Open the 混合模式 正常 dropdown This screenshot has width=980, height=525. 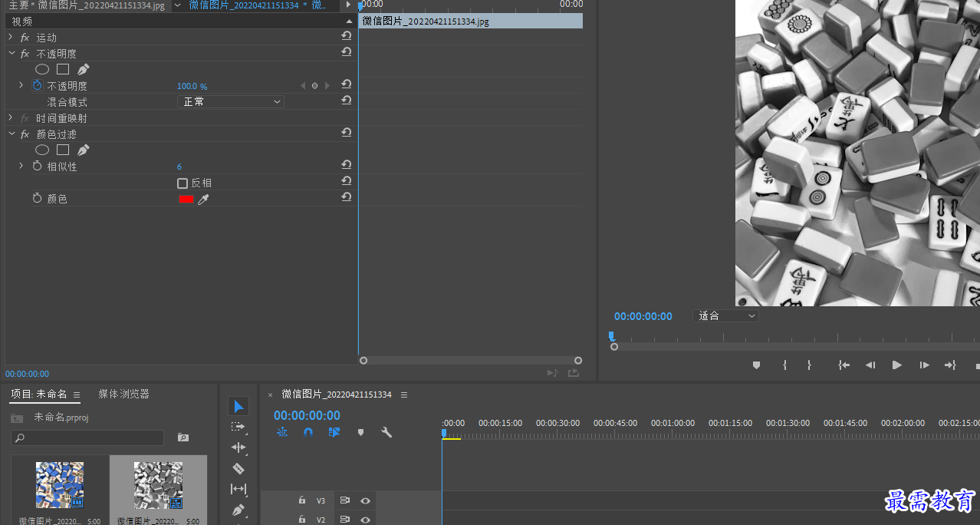pyautogui.click(x=231, y=101)
